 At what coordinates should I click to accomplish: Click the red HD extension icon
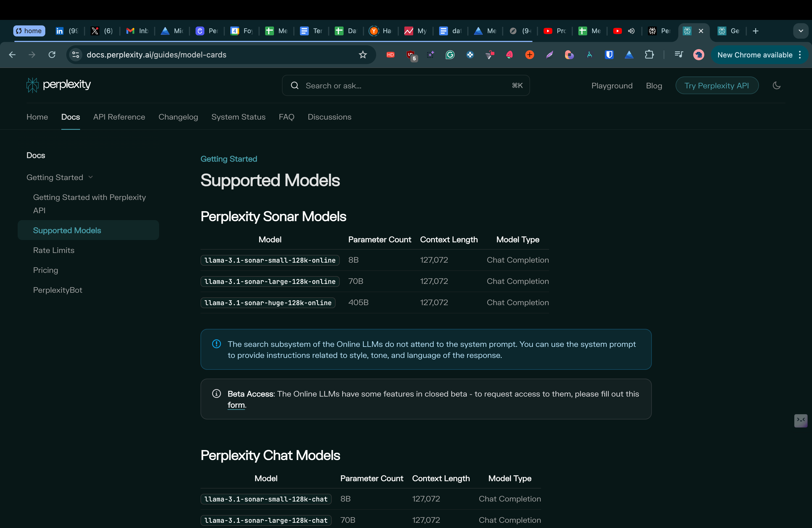pyautogui.click(x=390, y=55)
